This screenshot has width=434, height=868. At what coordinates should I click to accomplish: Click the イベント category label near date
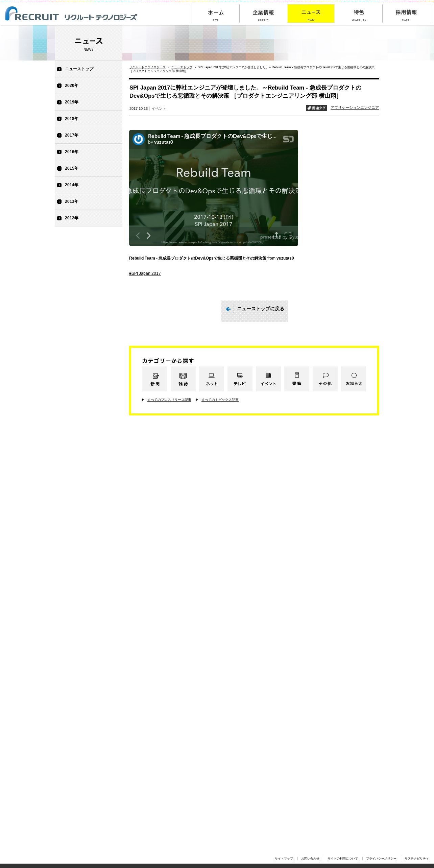pyautogui.click(x=159, y=108)
